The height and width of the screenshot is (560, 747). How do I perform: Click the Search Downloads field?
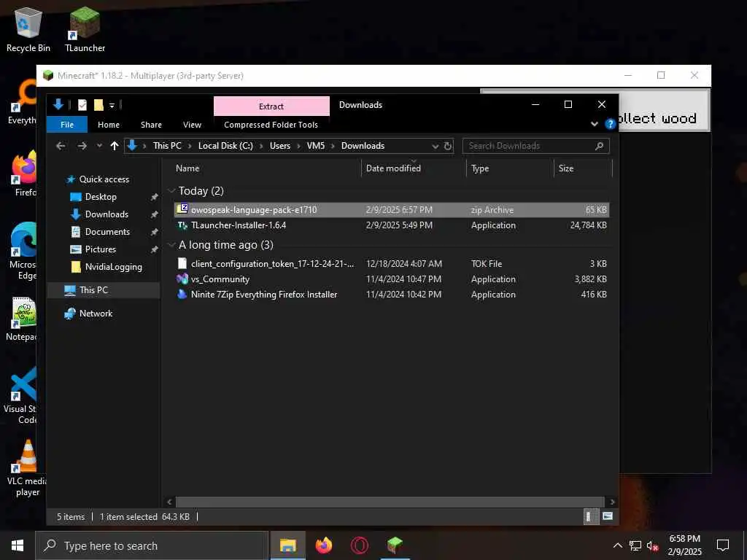coord(535,146)
